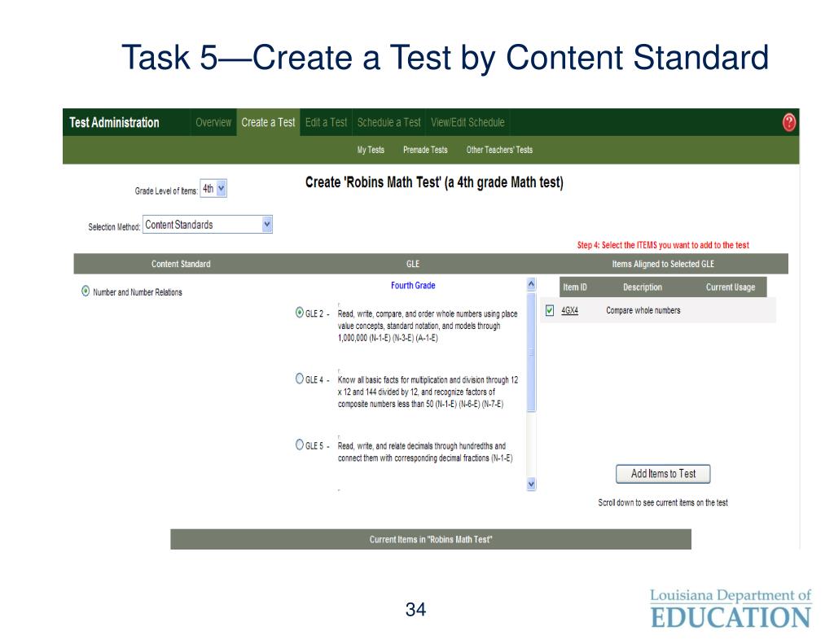Click the Test Administration title
The width and height of the screenshot is (834, 644).
(x=114, y=122)
